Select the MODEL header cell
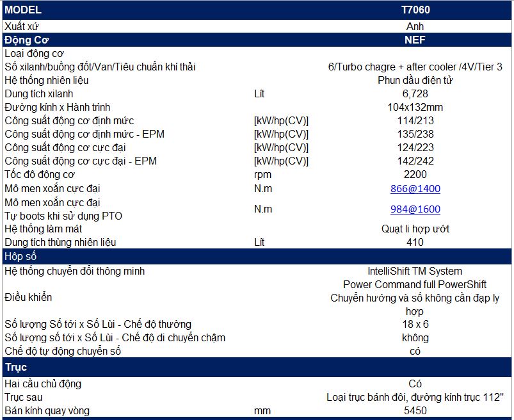 coord(23,10)
